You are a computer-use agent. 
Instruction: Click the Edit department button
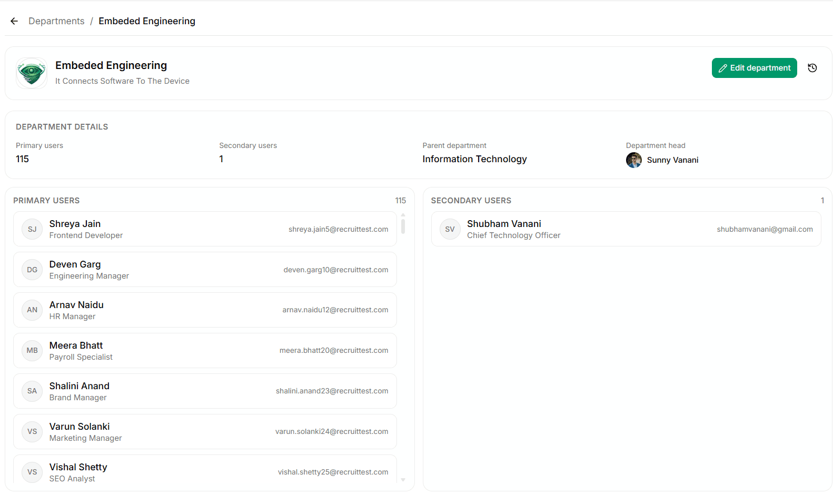[x=754, y=68]
